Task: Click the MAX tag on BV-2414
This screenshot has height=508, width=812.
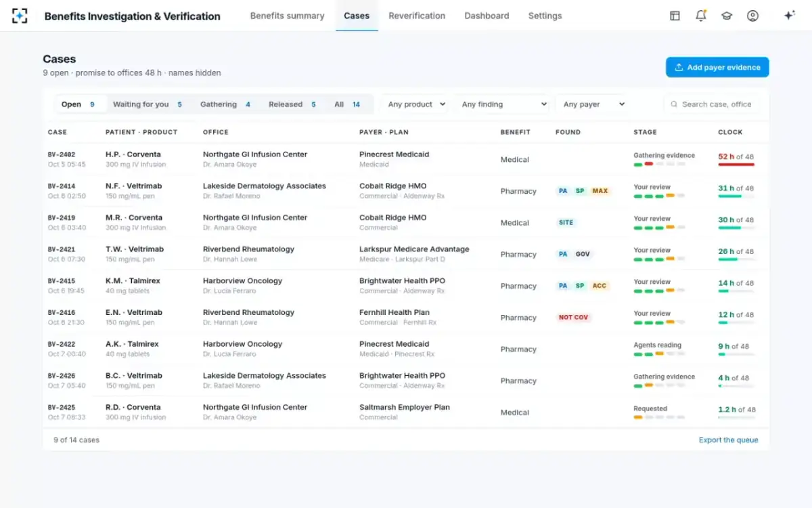Action: 600,191
